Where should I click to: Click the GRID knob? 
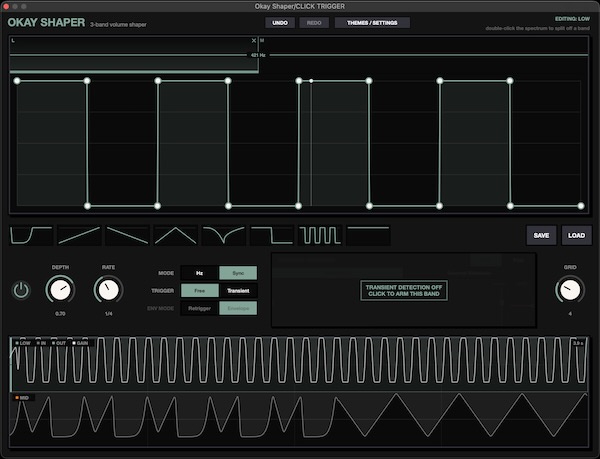point(570,290)
